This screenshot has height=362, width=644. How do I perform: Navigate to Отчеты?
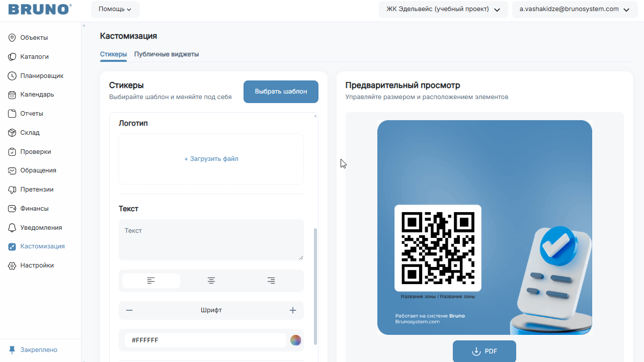32,114
